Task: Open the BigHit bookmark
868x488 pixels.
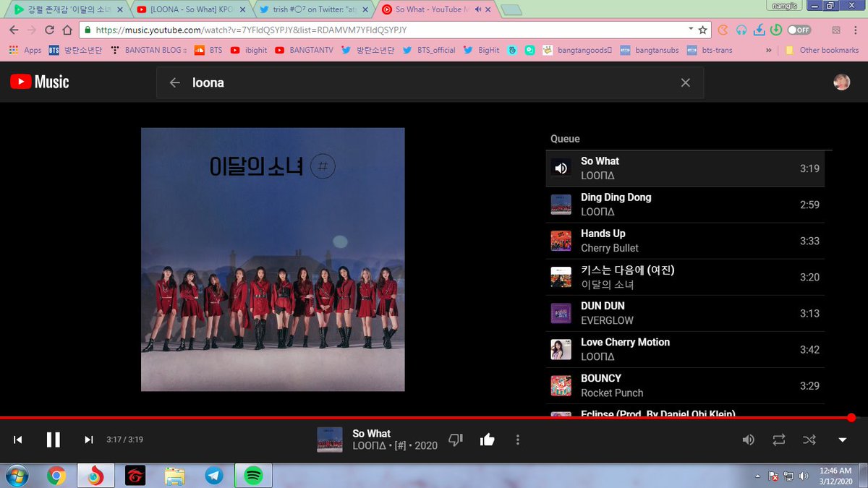Action: [481, 50]
